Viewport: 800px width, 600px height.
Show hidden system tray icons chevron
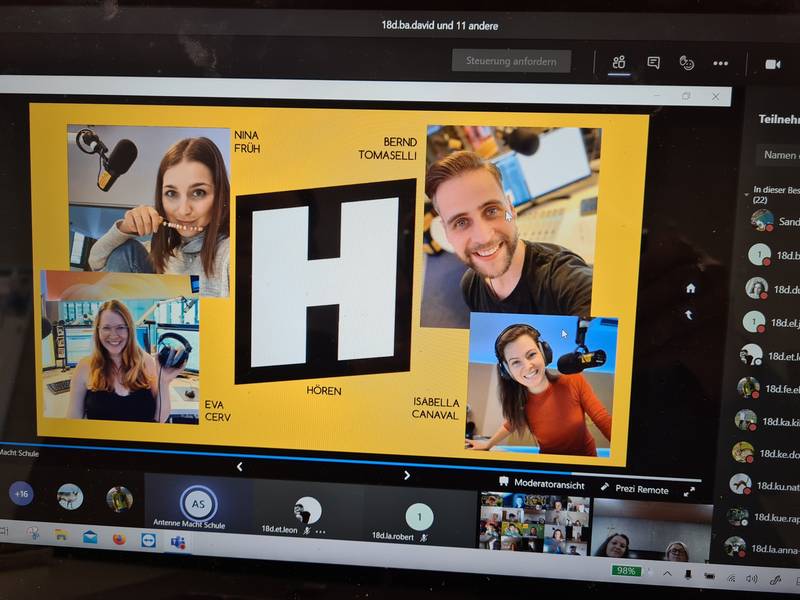click(667, 573)
